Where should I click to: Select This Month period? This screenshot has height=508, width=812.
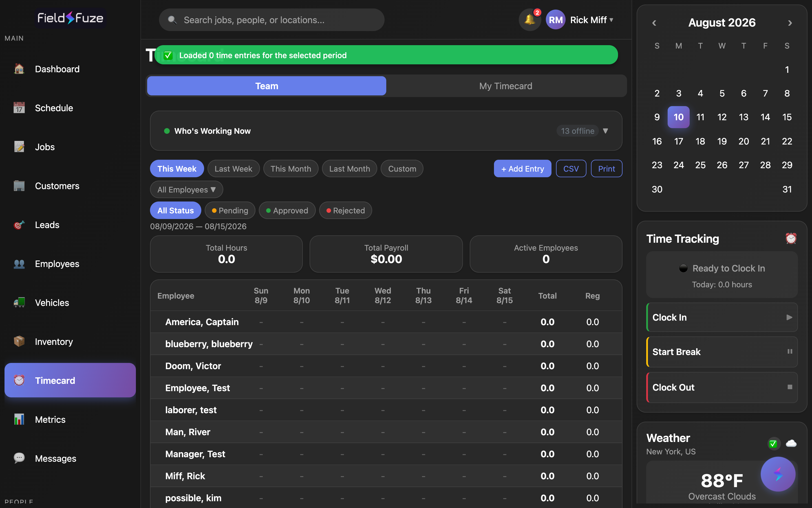click(x=291, y=169)
